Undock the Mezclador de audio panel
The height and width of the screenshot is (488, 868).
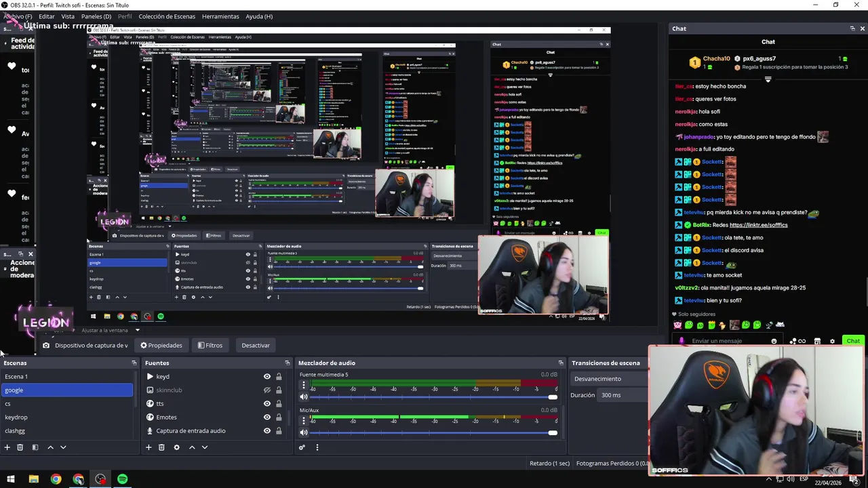(x=561, y=363)
